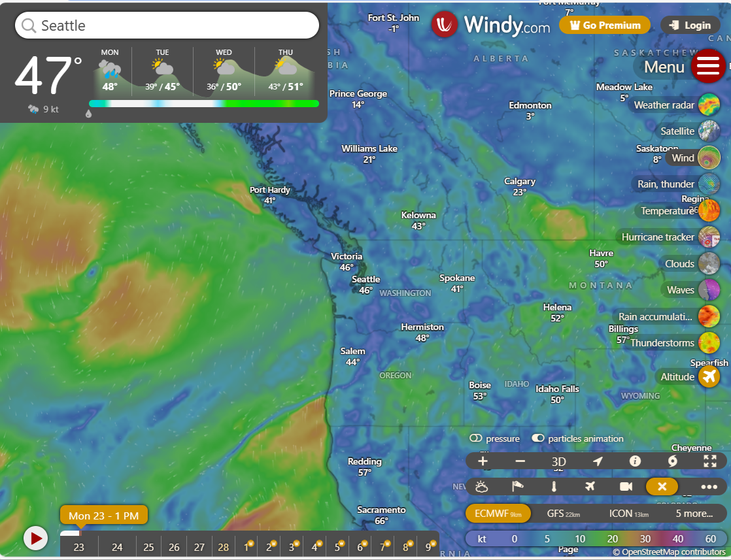The width and height of the screenshot is (731, 560).
Task: Select the Hurricane tracker layer
Action: (709, 237)
